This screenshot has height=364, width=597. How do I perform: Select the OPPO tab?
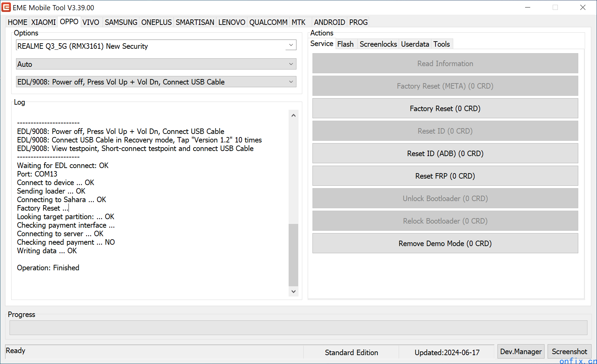tap(69, 22)
